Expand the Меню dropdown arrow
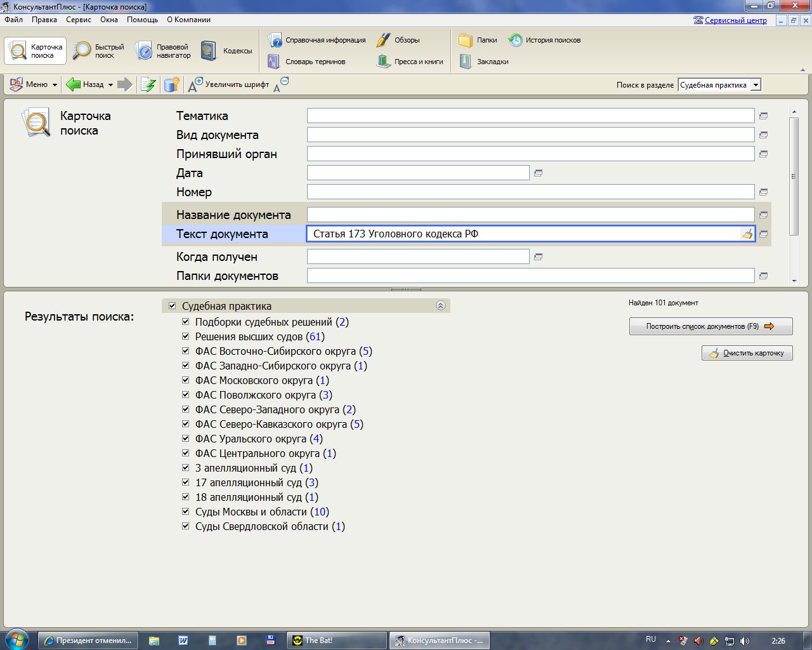The height and width of the screenshot is (650, 812). tap(55, 84)
